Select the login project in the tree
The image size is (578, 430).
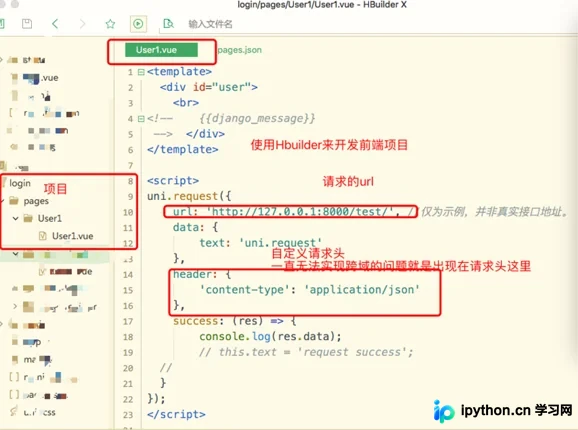[x=20, y=183]
